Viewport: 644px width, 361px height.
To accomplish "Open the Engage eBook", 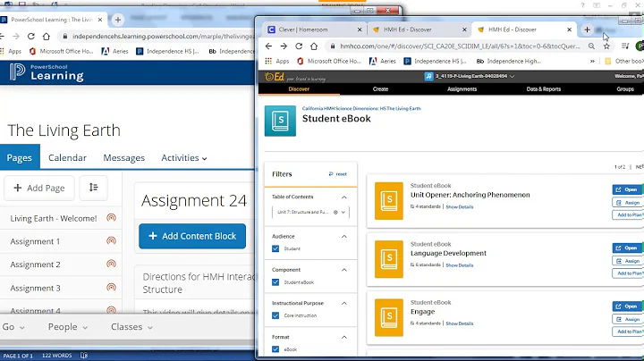I will click(x=627, y=306).
